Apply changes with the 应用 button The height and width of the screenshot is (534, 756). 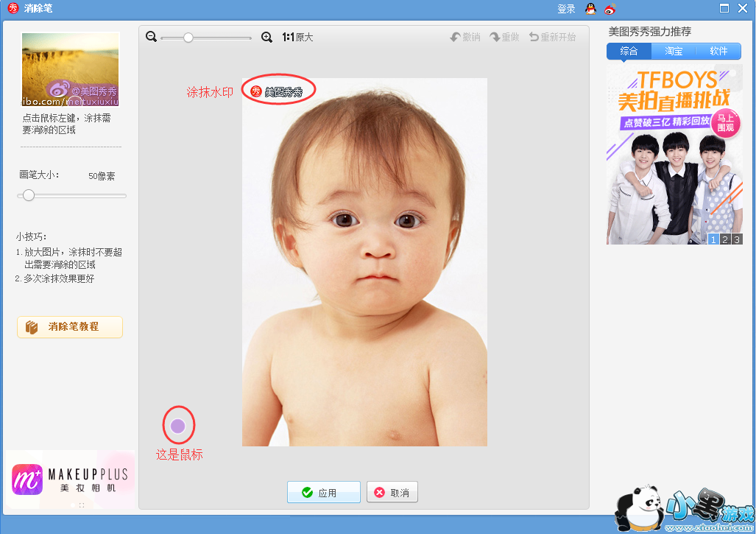coord(323,493)
